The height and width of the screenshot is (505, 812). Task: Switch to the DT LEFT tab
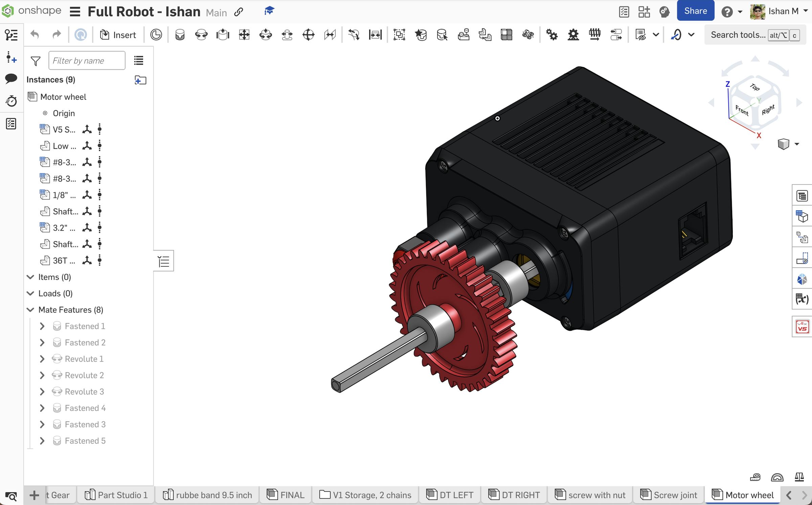[x=450, y=495]
